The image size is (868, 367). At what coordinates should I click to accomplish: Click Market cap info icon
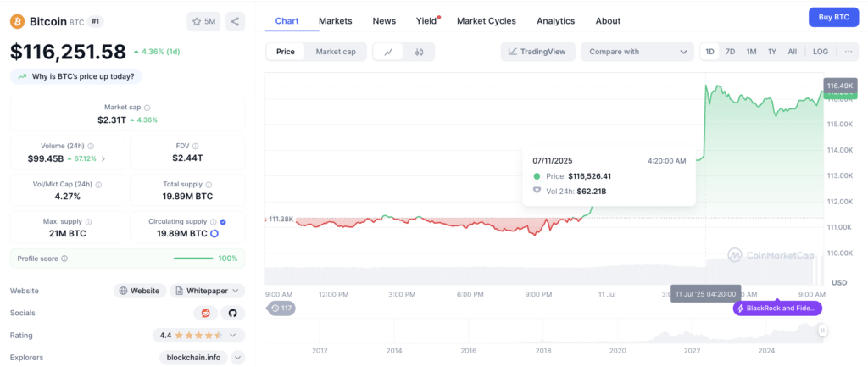coord(147,108)
